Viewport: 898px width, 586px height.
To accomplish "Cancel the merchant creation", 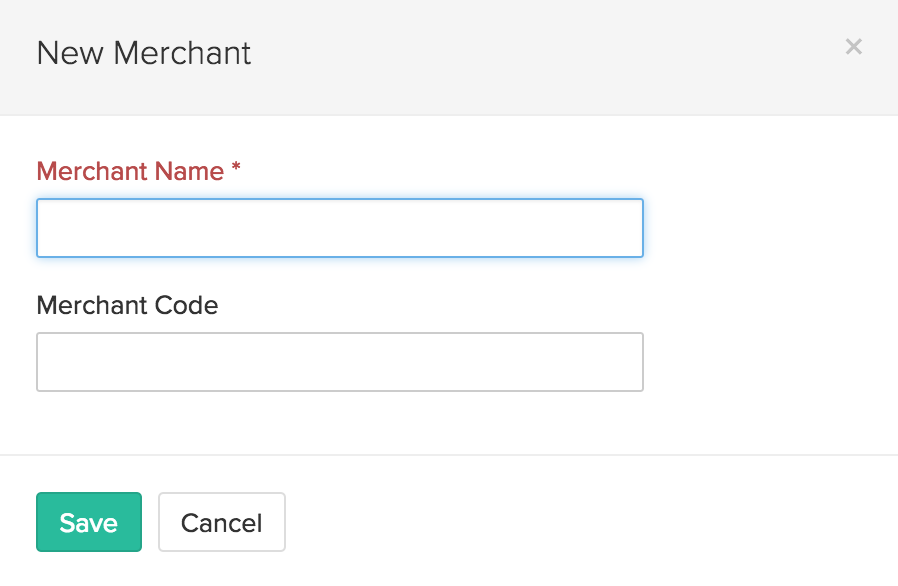I will (x=221, y=522).
